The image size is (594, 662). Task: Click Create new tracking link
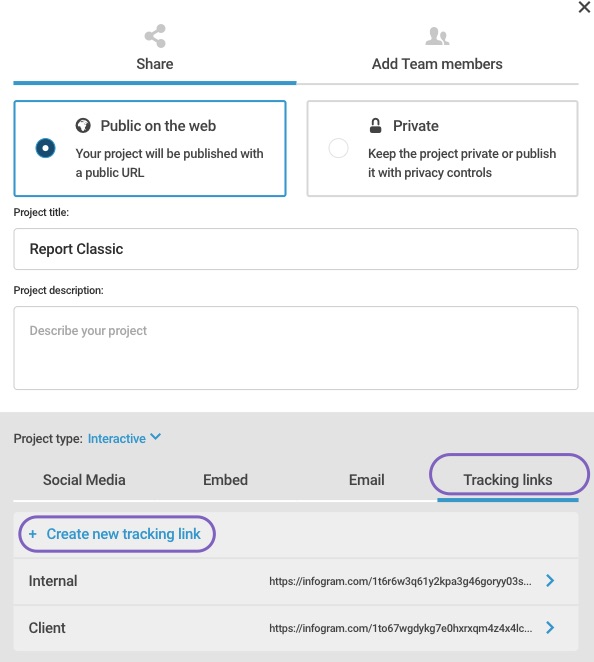[x=123, y=534]
